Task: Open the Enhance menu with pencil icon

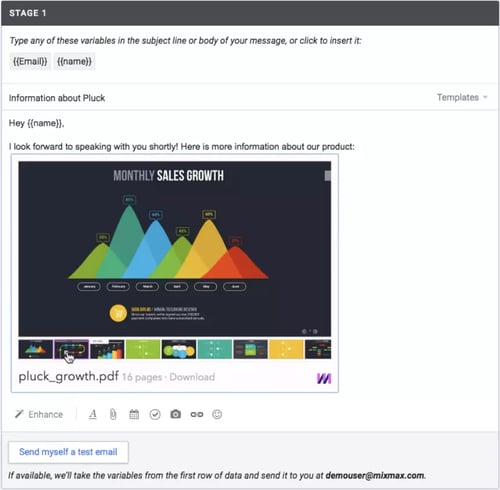Action: pyautogui.click(x=39, y=414)
